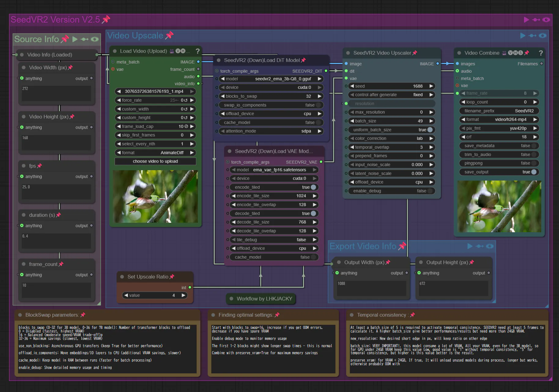559x392 pixels.
Task: Enable the enable_debug toggle
Action: (x=430, y=191)
